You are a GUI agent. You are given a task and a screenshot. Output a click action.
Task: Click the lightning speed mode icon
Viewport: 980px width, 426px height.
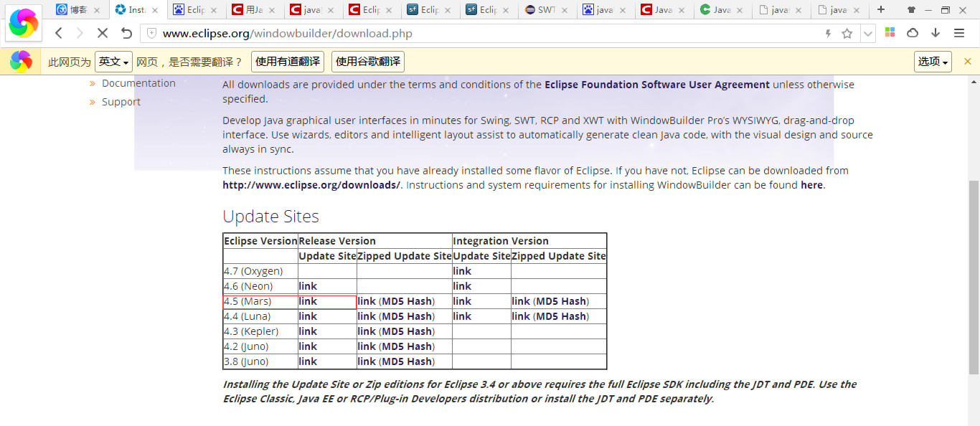828,33
